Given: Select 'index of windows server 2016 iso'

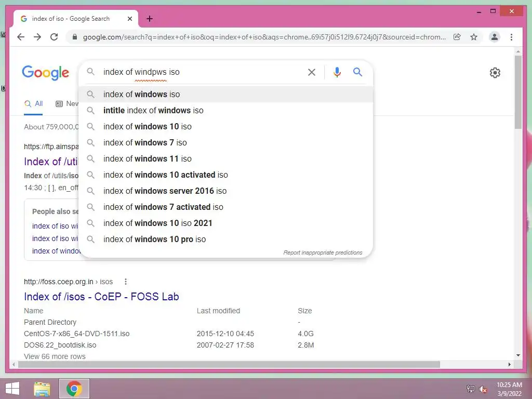Looking at the screenshot, I should (225, 191).
